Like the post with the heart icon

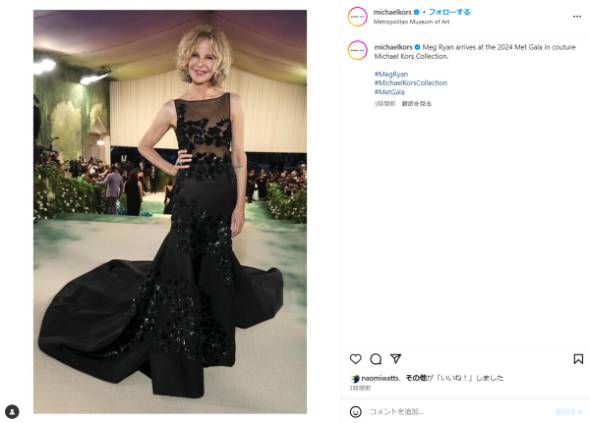[x=355, y=359]
